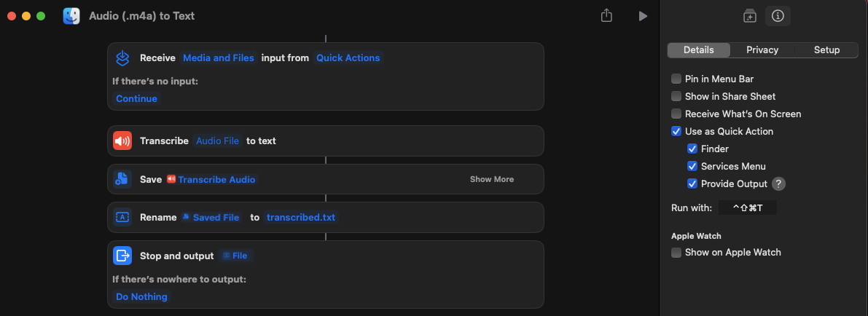
Task: Click the Stop and output action icon
Action: point(122,256)
